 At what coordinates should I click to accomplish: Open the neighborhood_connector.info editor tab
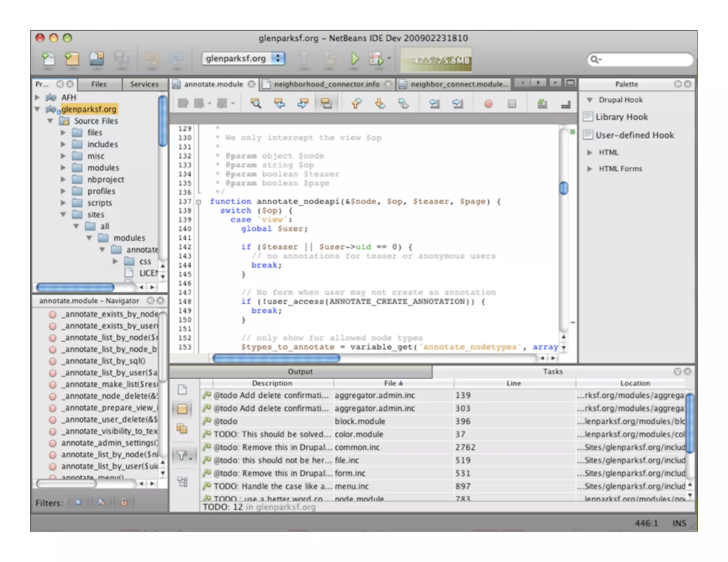point(326,84)
